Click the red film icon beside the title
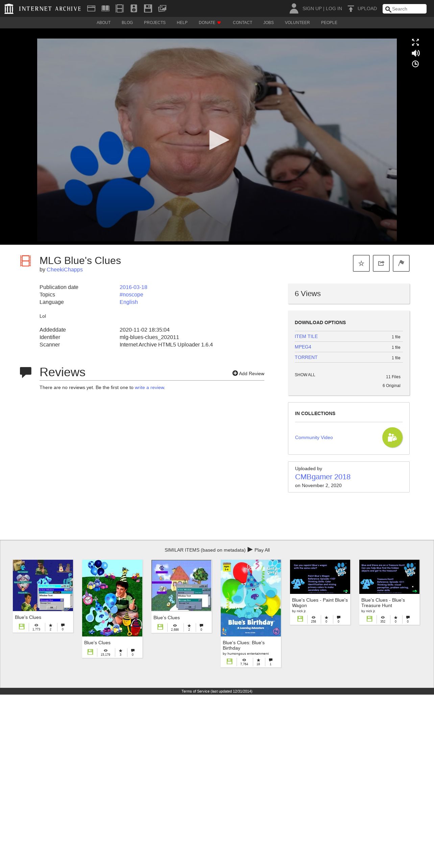This screenshot has height=868, width=434. pos(25,261)
